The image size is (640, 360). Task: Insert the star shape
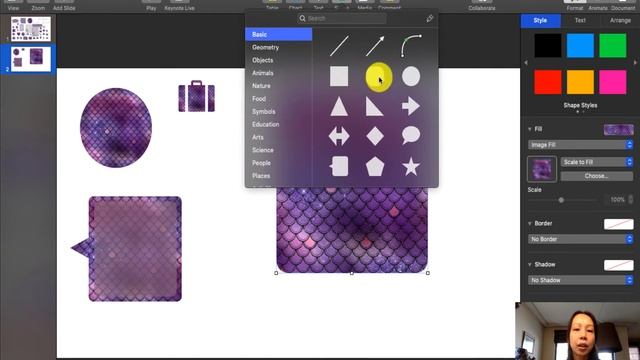[411, 167]
